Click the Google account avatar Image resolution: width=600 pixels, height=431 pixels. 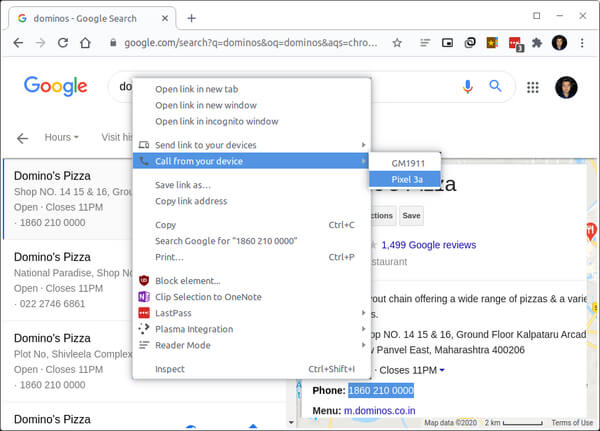pos(566,87)
